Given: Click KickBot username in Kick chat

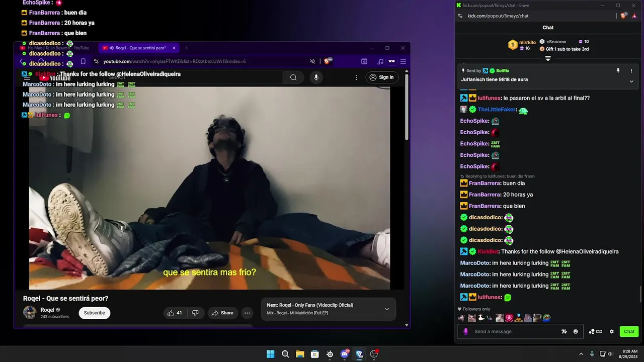Looking at the screenshot, I should click(x=488, y=251).
